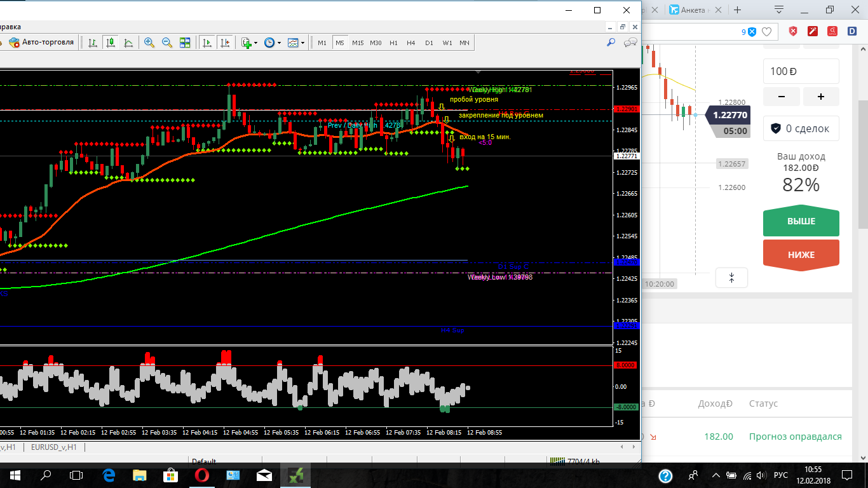The image size is (868, 488).
Task: Switch chart to line chart mode
Action: pos(128,43)
